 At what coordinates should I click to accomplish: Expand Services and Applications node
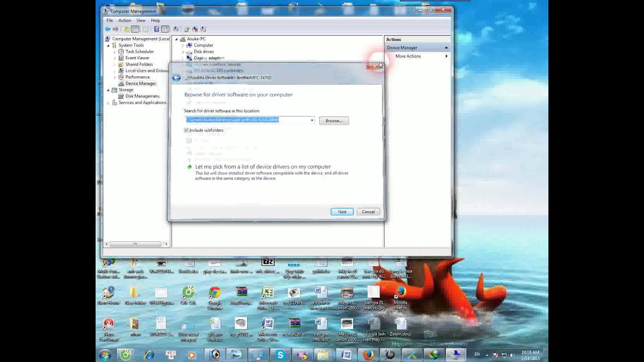(108, 103)
